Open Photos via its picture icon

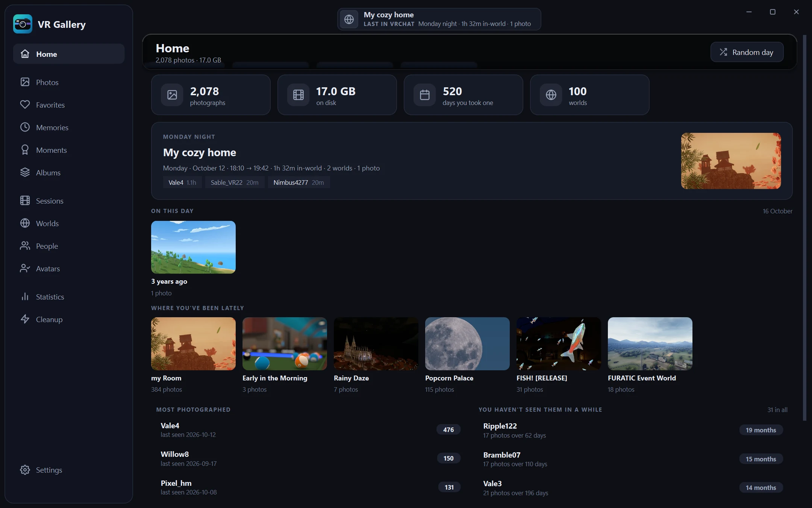(x=25, y=82)
